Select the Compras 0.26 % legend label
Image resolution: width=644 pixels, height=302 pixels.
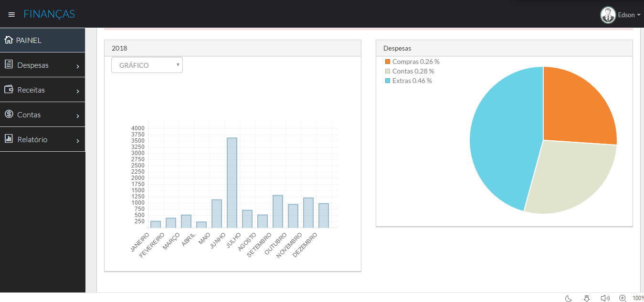click(x=416, y=62)
